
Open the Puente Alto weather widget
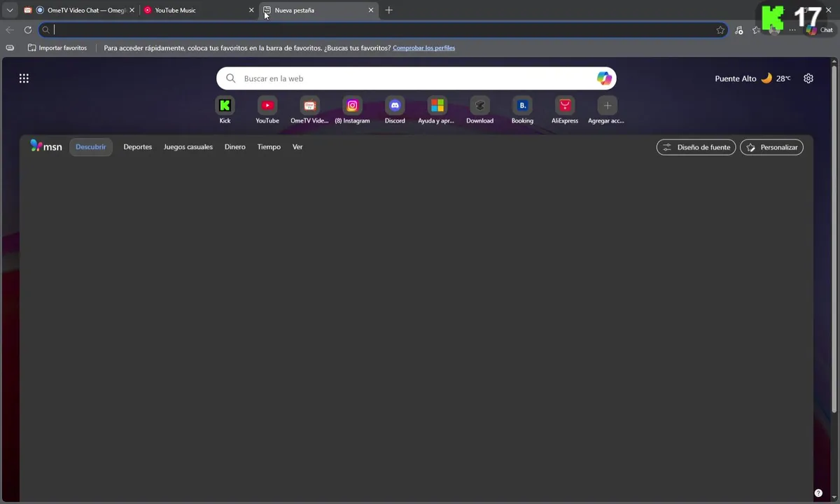coord(752,78)
